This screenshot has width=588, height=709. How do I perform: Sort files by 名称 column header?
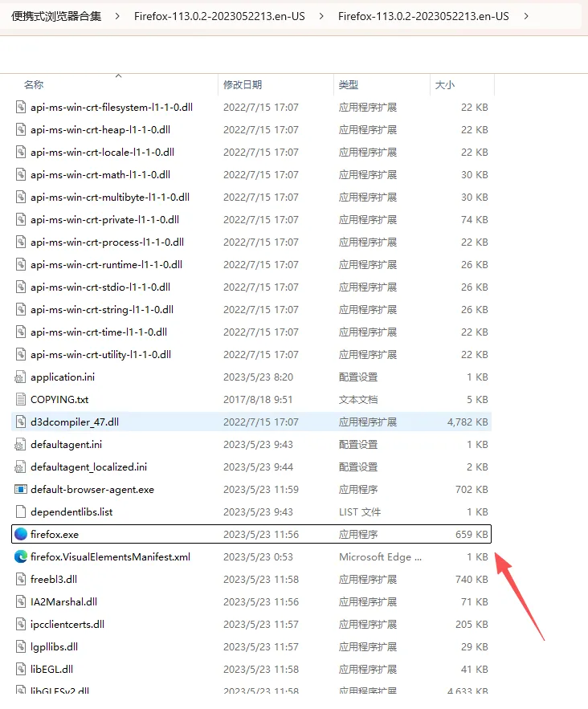[x=34, y=84]
